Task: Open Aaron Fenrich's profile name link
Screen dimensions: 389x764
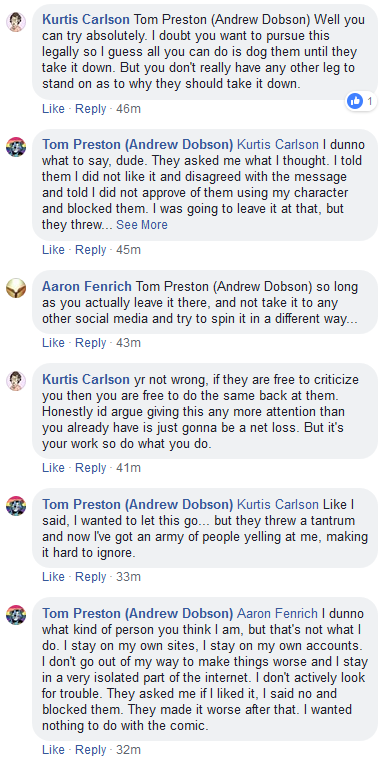Action: (87, 286)
